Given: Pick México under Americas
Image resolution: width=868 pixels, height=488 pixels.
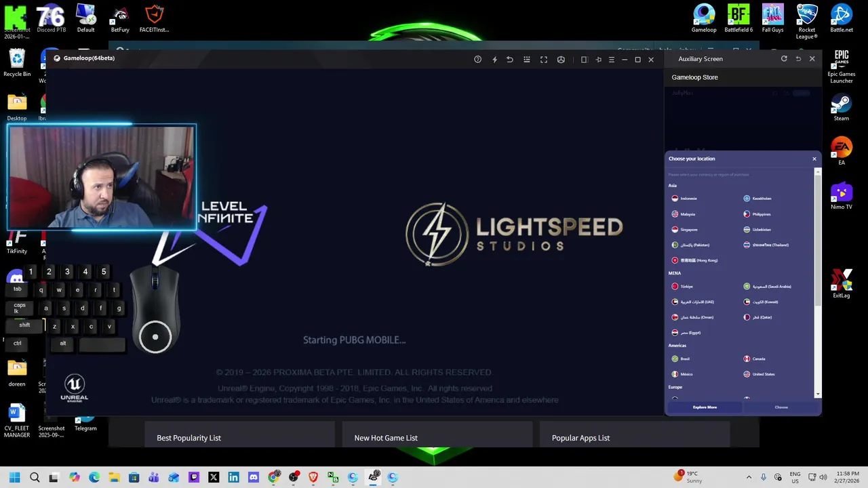Looking at the screenshot, I should click(682, 374).
